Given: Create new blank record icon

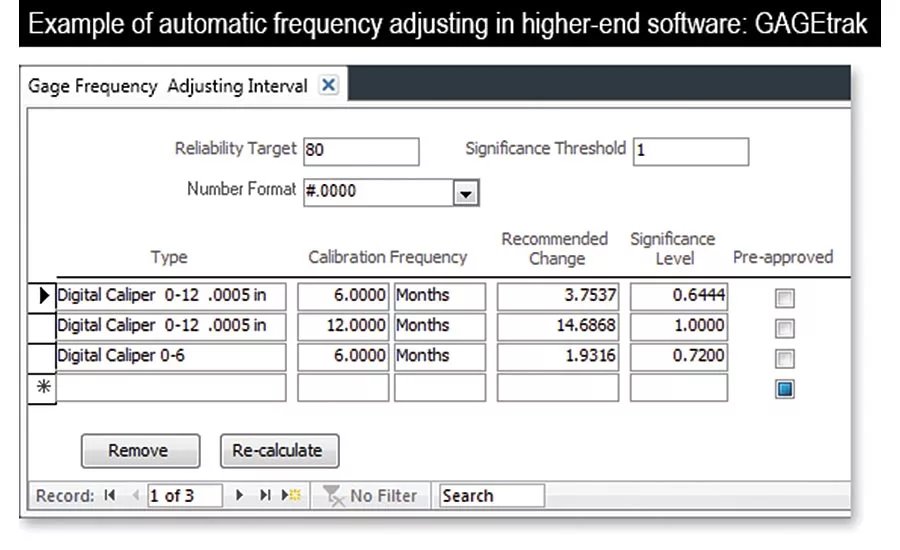Looking at the screenshot, I should point(291,495).
